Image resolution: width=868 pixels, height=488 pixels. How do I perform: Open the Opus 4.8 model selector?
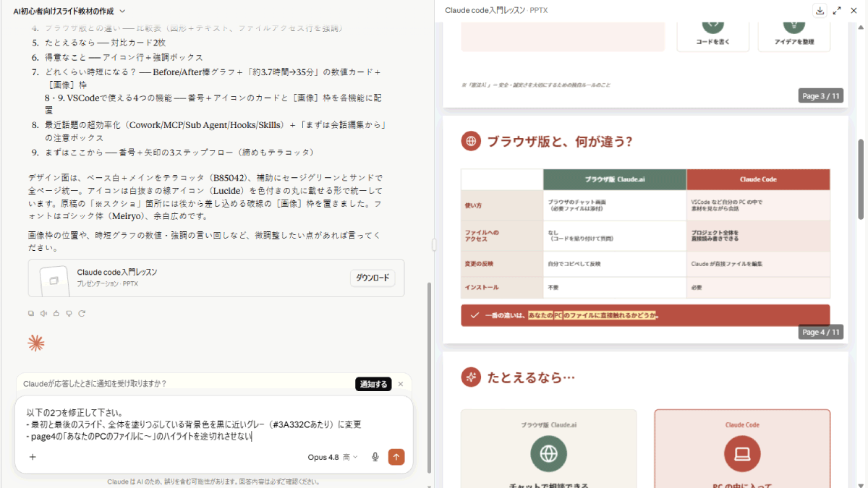[x=333, y=457]
